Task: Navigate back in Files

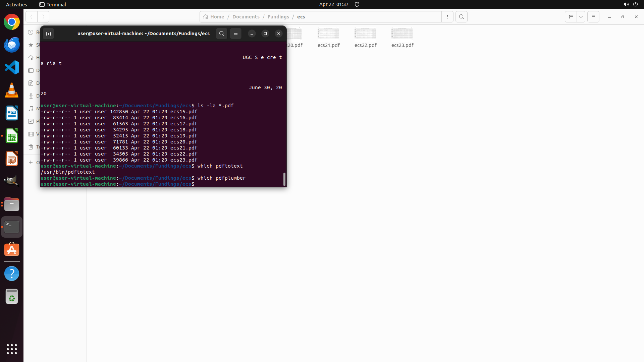Action: point(32,17)
